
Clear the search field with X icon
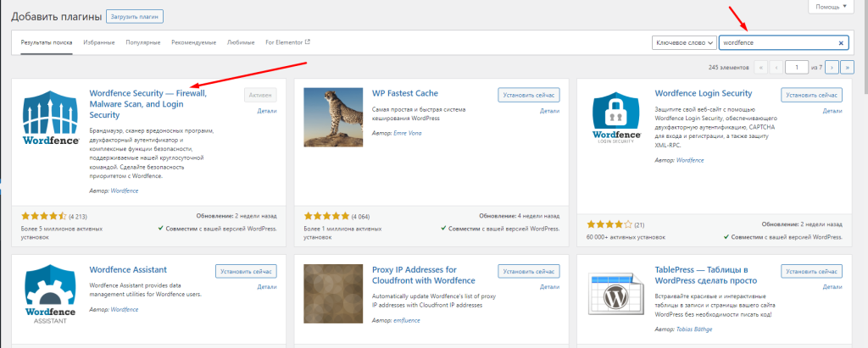pos(840,42)
